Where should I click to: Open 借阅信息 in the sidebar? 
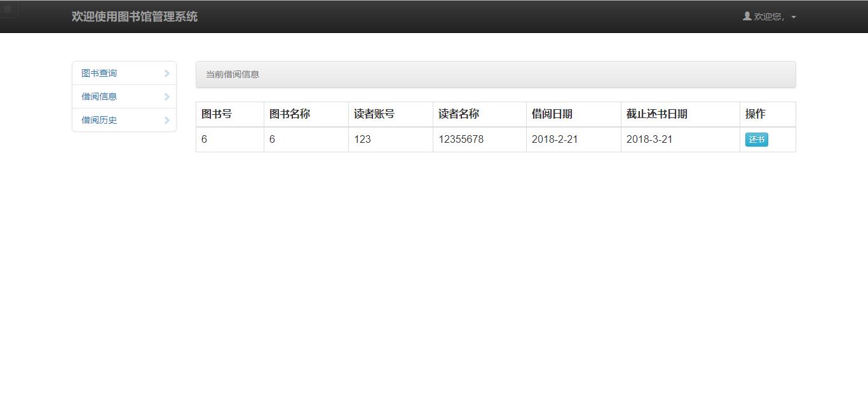pyautogui.click(x=124, y=96)
